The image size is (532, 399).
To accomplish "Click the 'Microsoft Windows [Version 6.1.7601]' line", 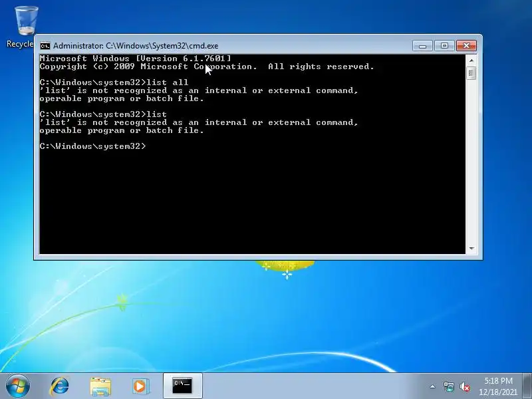I will pos(135,59).
